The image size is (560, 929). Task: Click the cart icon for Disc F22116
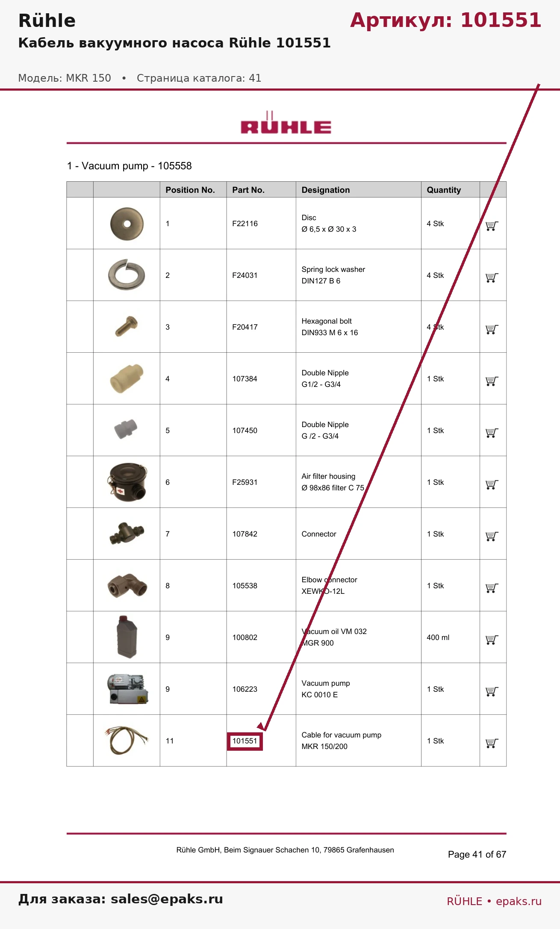(492, 226)
